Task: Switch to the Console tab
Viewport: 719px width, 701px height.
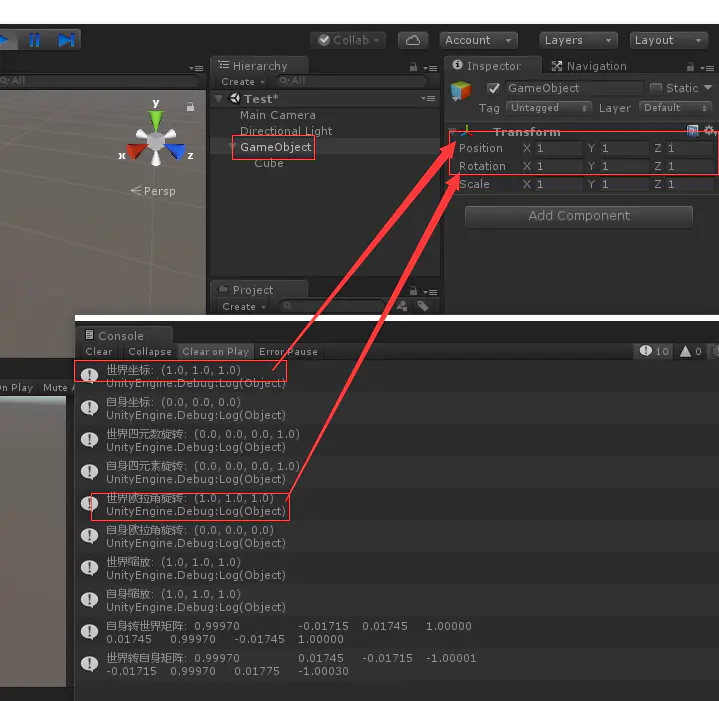Action: 124,336
